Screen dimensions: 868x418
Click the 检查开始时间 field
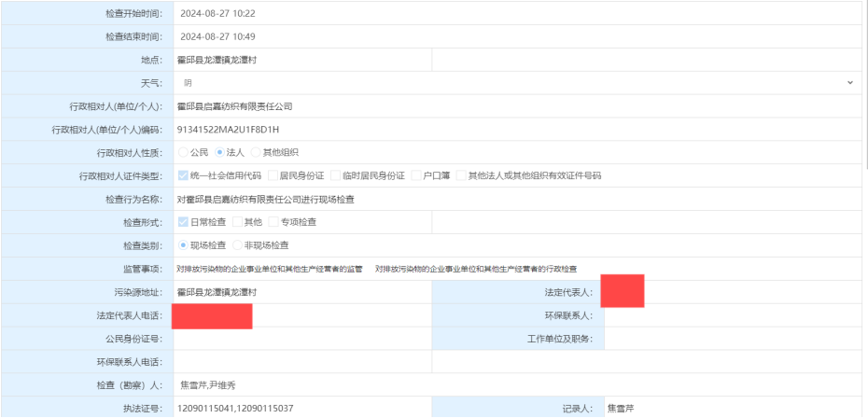[x=518, y=13]
